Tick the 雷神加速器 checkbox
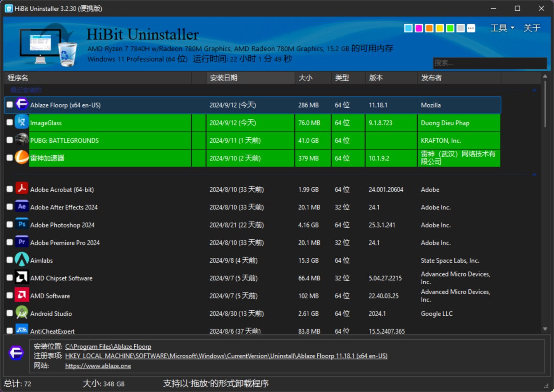This screenshot has width=554, height=392. point(10,158)
